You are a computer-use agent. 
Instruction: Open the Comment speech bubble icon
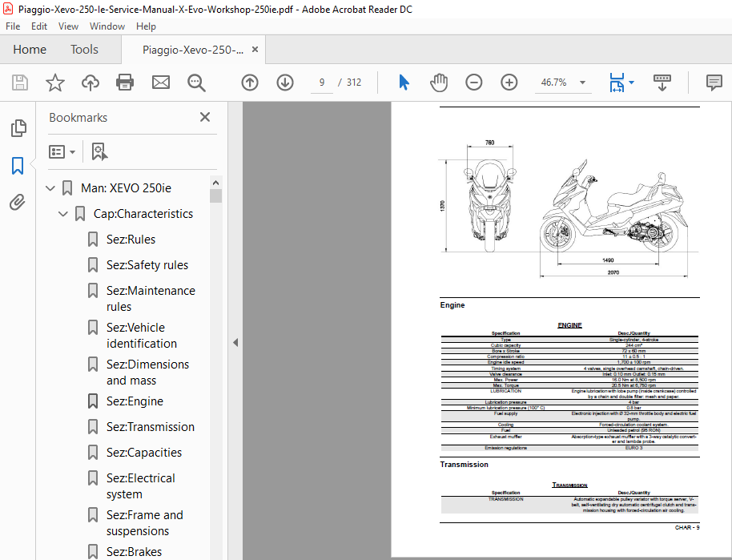[x=714, y=83]
